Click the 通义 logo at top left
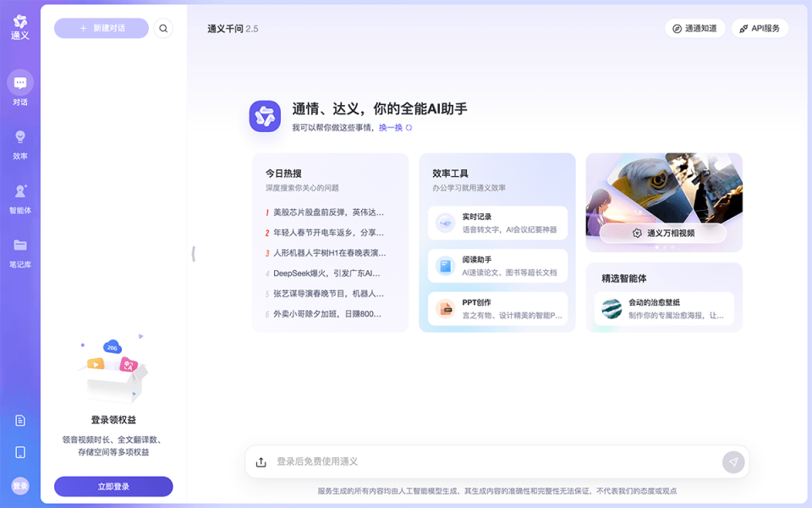812x508 pixels. tap(19, 22)
